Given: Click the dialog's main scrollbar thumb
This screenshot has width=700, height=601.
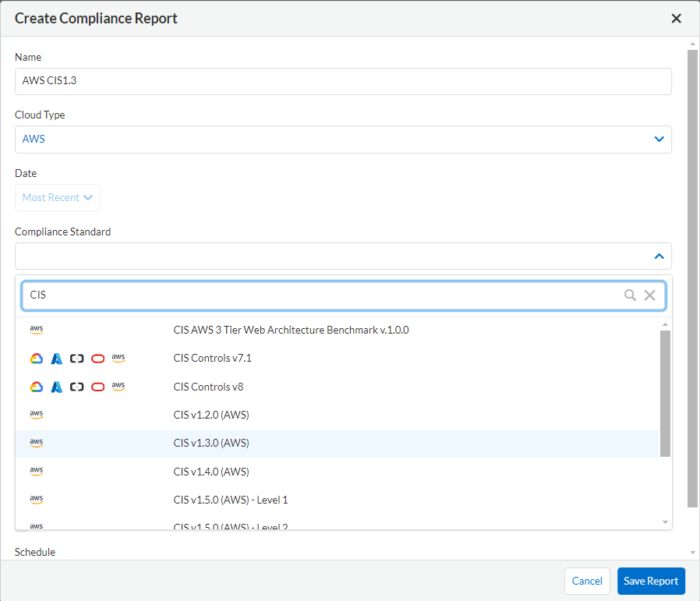Looking at the screenshot, I should tap(692, 278).
